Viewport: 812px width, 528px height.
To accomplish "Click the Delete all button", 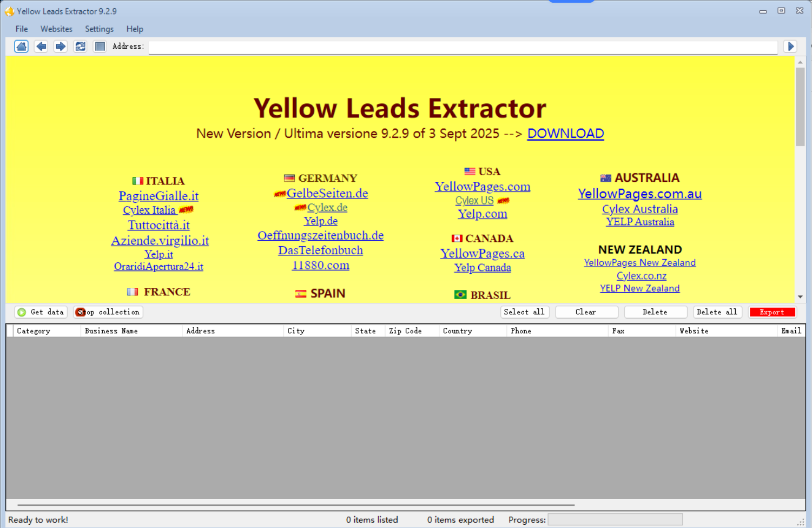I will pyautogui.click(x=717, y=312).
